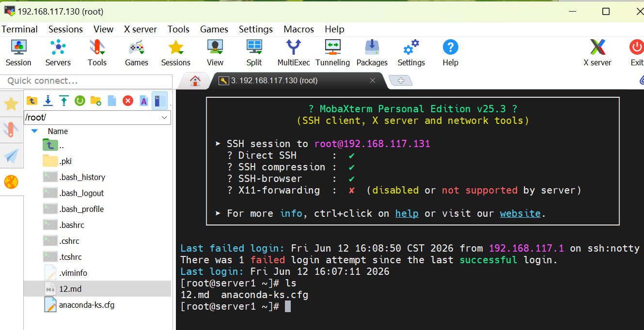Download selected files via SFTP toolbar
Viewport: 644px width, 330px height.
click(48, 101)
